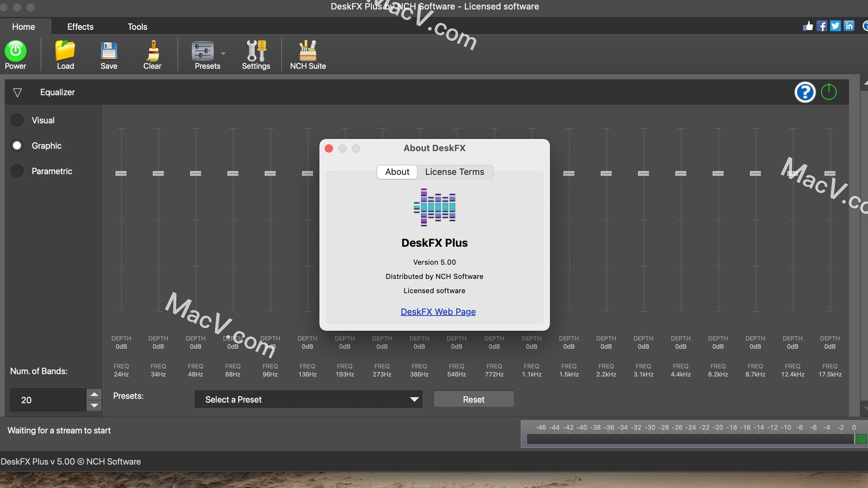Click 'Distributed by NCH Software' text
Image resolution: width=868 pixels, height=488 pixels.
434,277
